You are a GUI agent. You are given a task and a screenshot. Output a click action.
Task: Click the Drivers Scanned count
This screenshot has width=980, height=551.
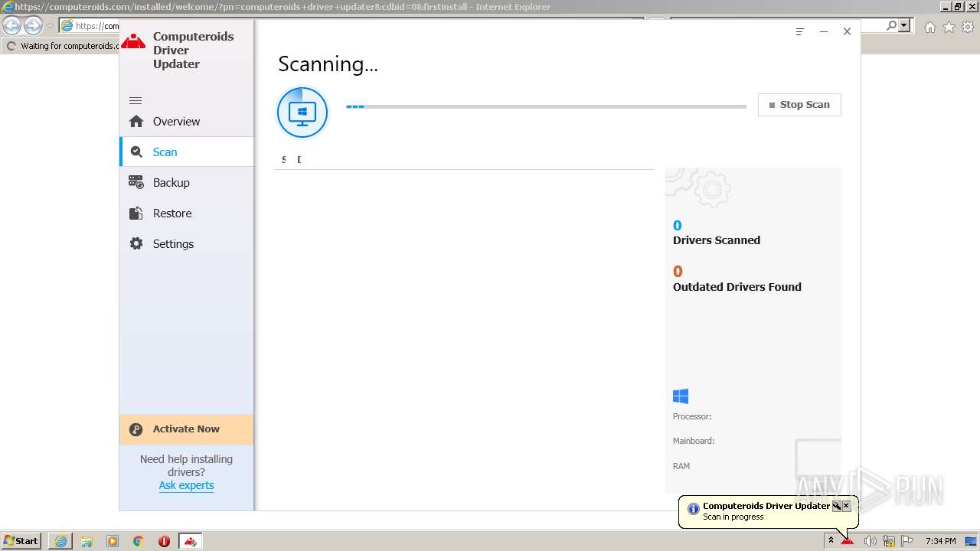pos(677,225)
